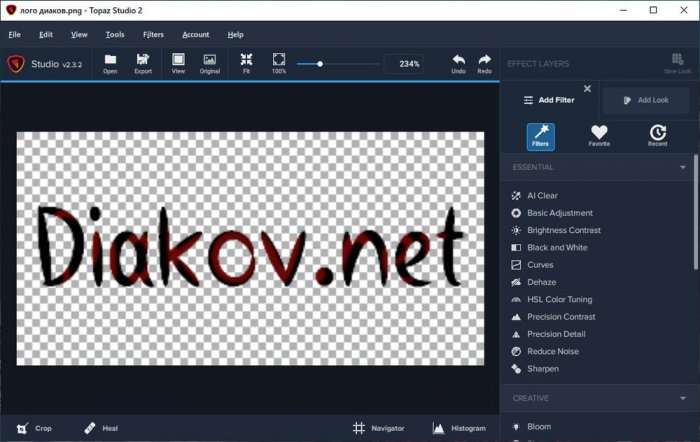
Task: Click the zoom slider handle
Action: point(320,64)
